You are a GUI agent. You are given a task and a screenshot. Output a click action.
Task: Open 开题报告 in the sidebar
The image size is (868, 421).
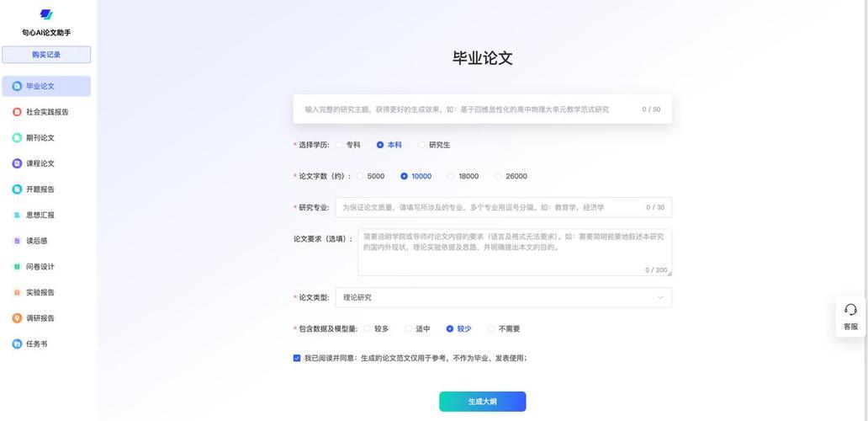point(46,189)
